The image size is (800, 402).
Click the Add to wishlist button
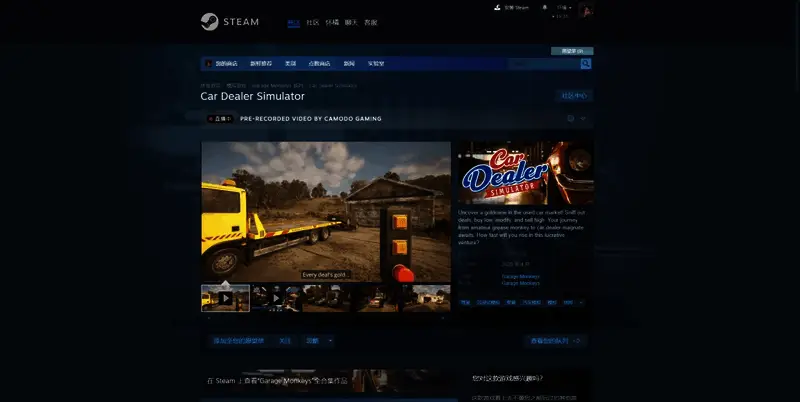(x=238, y=341)
